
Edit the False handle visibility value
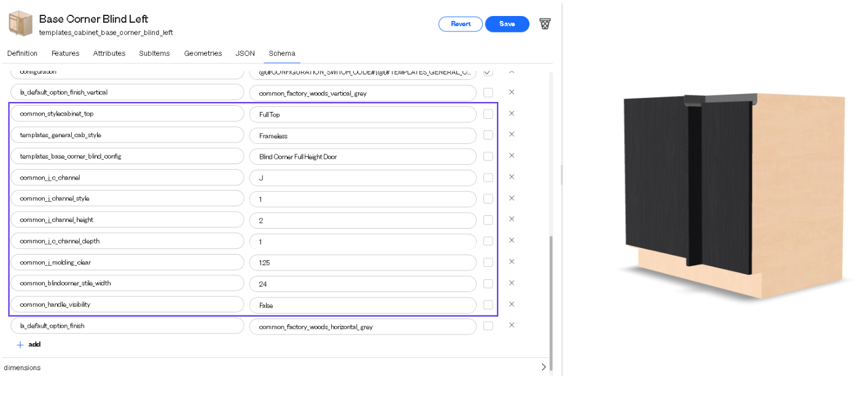click(x=363, y=305)
